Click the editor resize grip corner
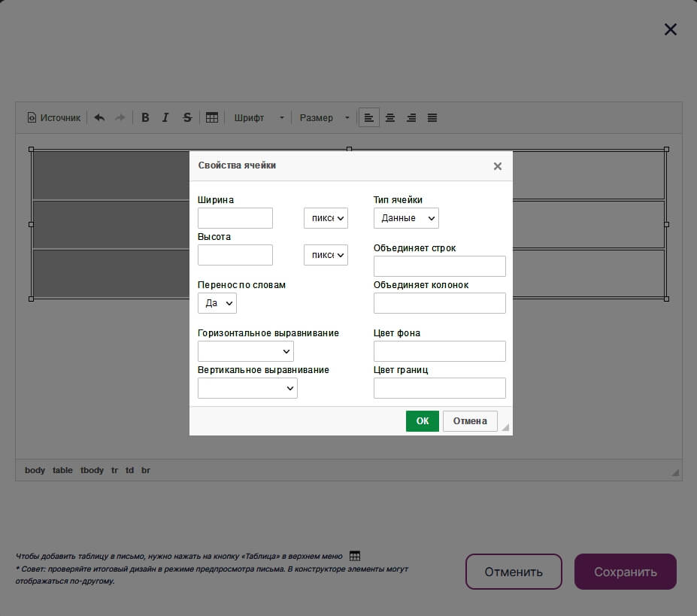The height and width of the screenshot is (616, 697). 675,473
